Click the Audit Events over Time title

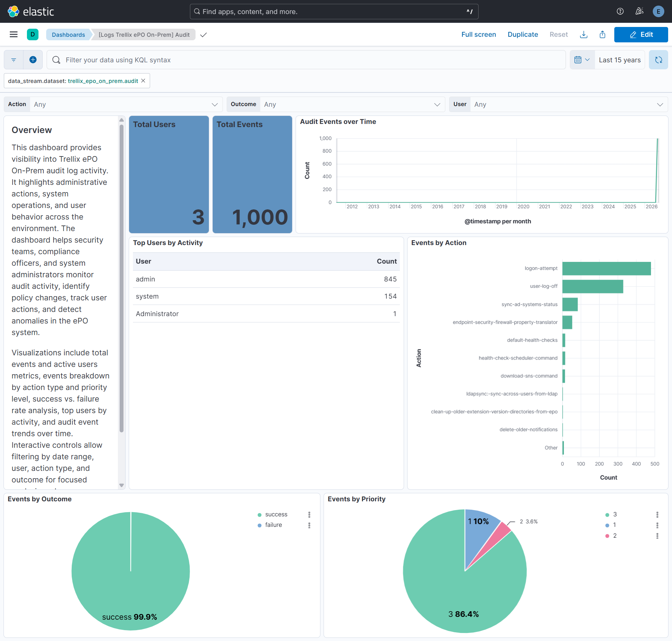338,121
